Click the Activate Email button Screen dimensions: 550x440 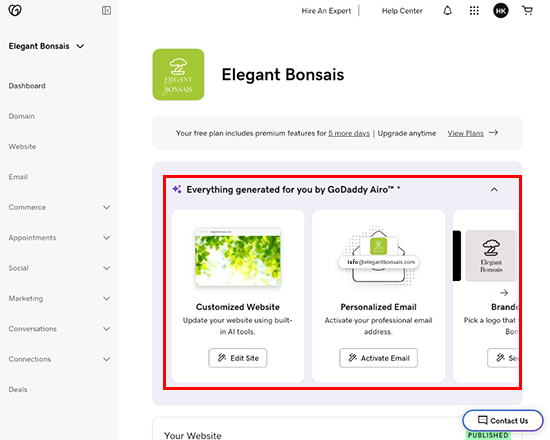point(378,358)
